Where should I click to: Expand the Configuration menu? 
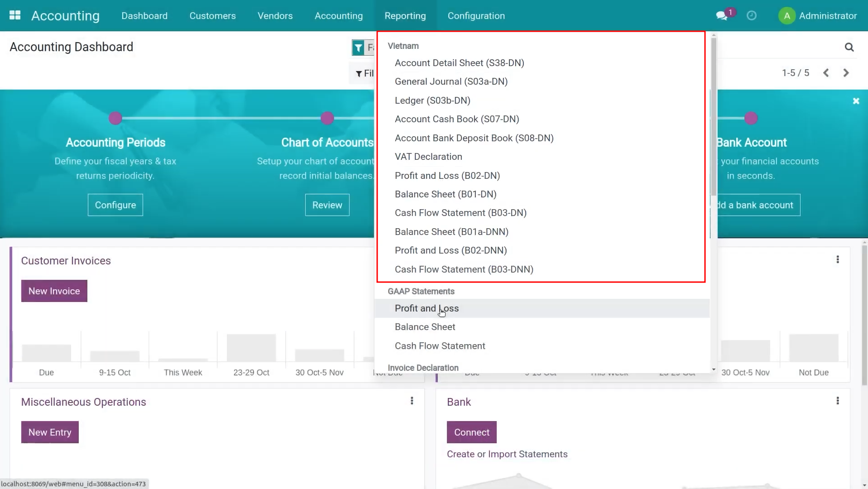(476, 16)
